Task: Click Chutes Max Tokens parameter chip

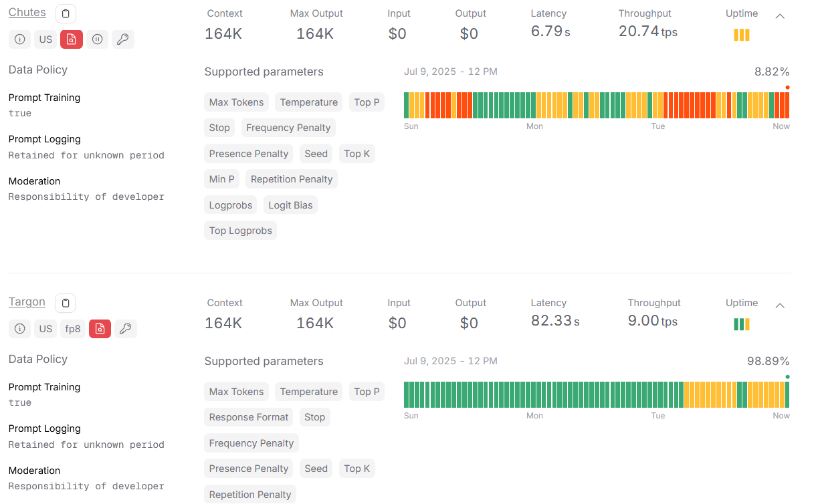Action: pyautogui.click(x=237, y=102)
